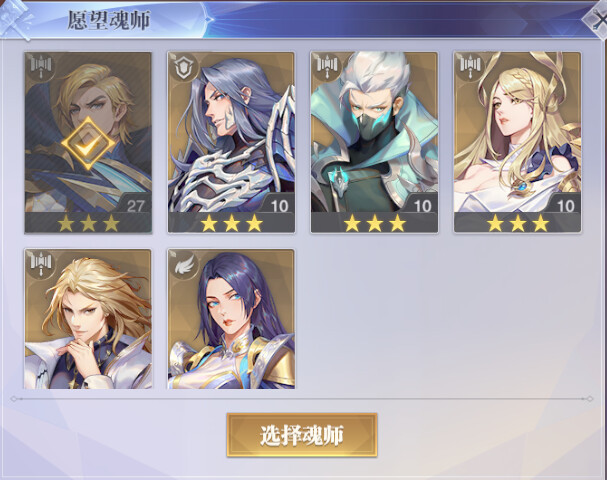Click attack-type icon on blonde woman card
This screenshot has height=480, width=607.
click(x=471, y=67)
